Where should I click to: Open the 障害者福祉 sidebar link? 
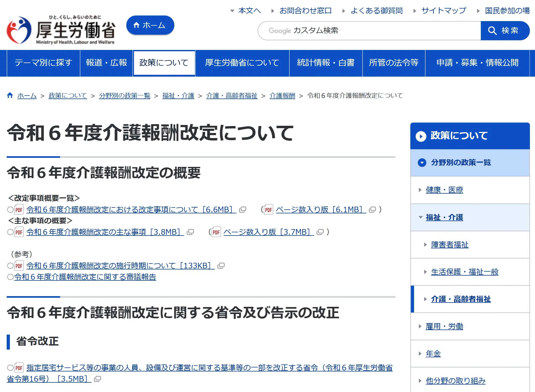450,245
